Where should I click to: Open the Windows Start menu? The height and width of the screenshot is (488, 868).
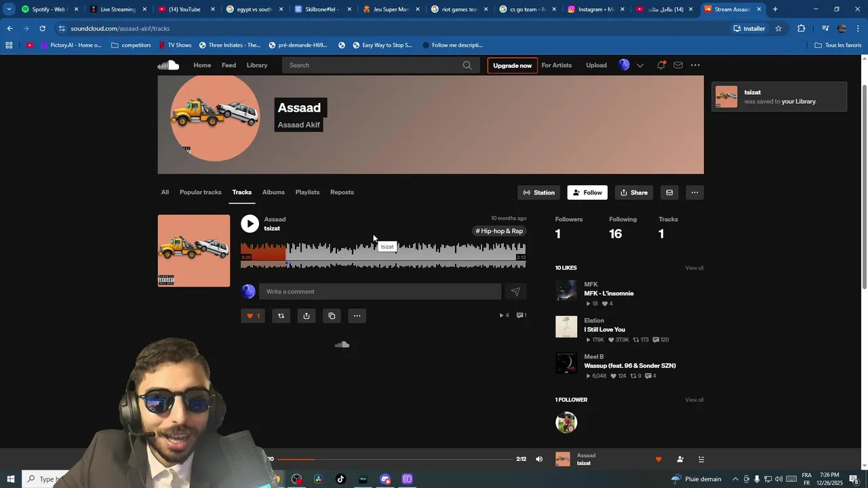pyautogui.click(x=11, y=479)
